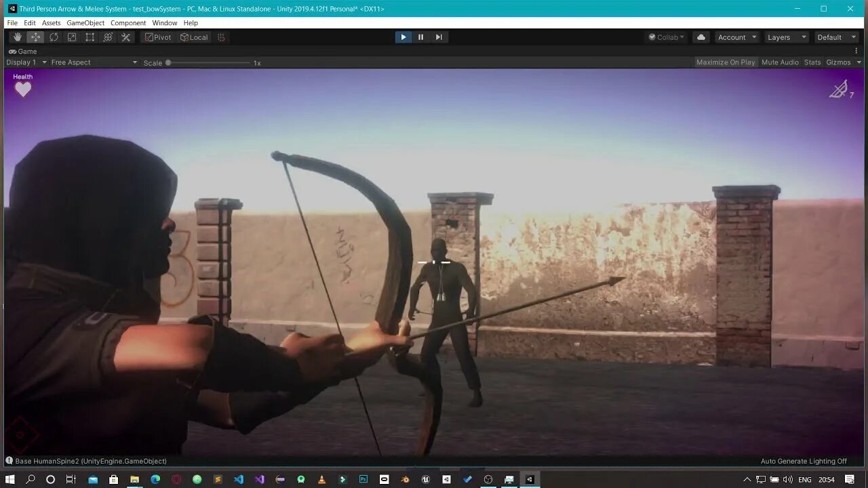Open the Component menu
Screen dimensions: 868x488
tap(128, 22)
